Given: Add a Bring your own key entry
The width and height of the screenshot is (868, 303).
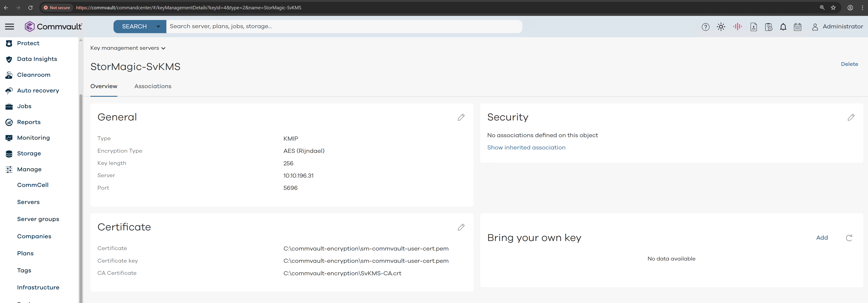Looking at the screenshot, I should click(821, 238).
